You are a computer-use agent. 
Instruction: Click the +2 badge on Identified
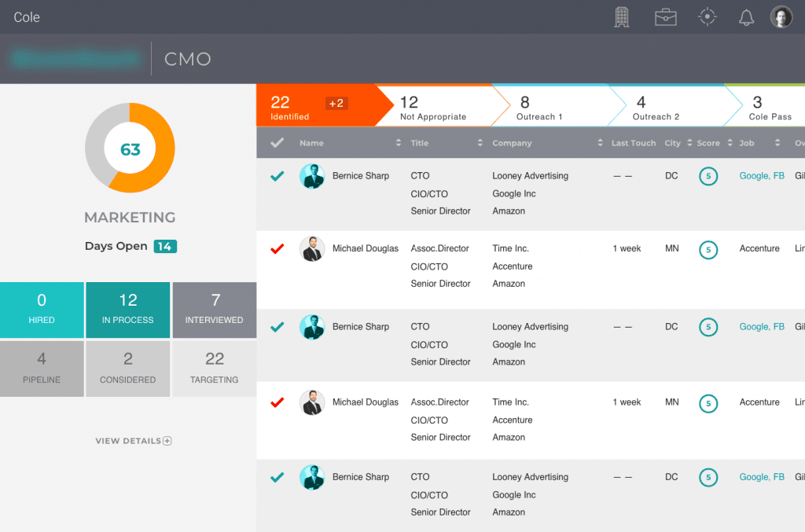[x=336, y=103]
